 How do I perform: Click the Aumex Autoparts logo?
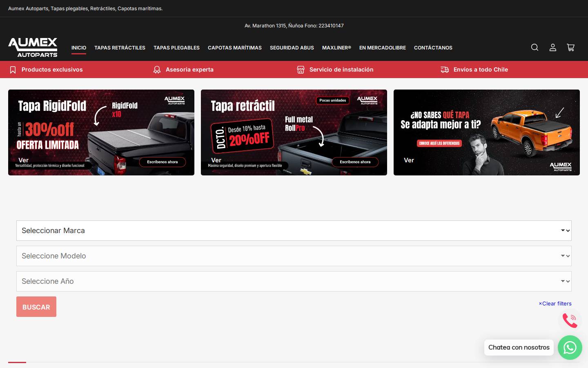pos(33,47)
